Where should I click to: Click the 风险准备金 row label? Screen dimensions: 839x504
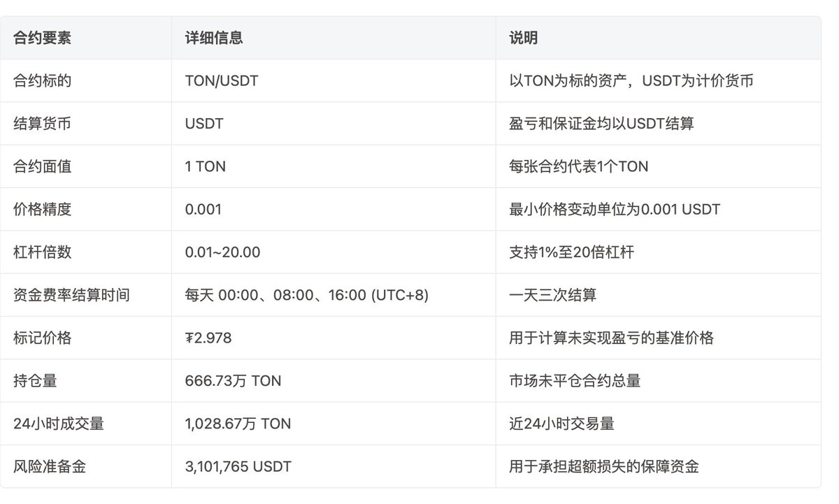click(50, 466)
